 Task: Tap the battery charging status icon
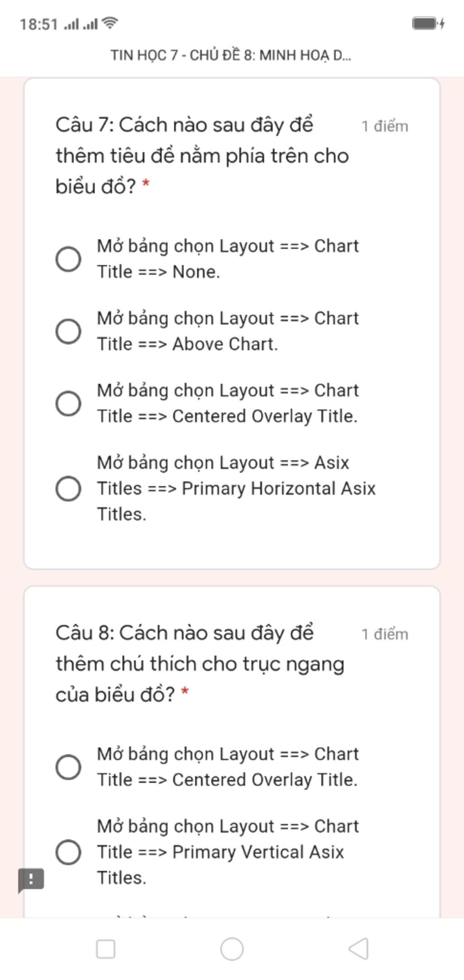point(428,23)
